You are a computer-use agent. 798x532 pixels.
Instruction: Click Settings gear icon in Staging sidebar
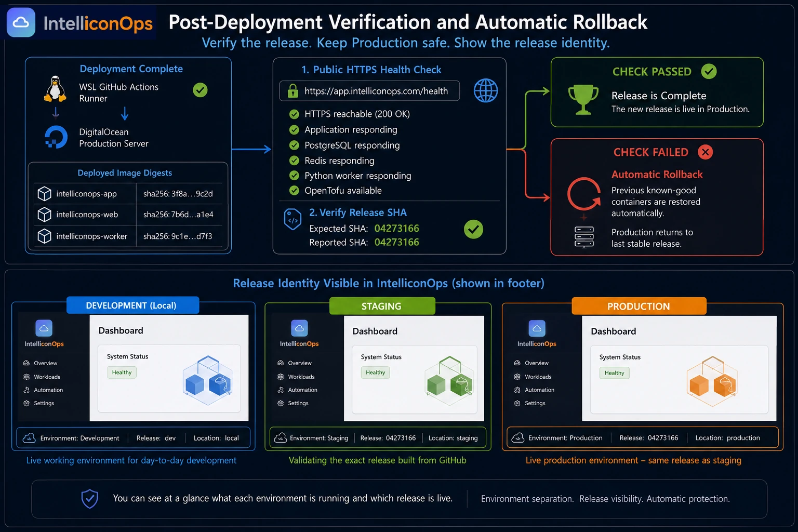point(281,403)
